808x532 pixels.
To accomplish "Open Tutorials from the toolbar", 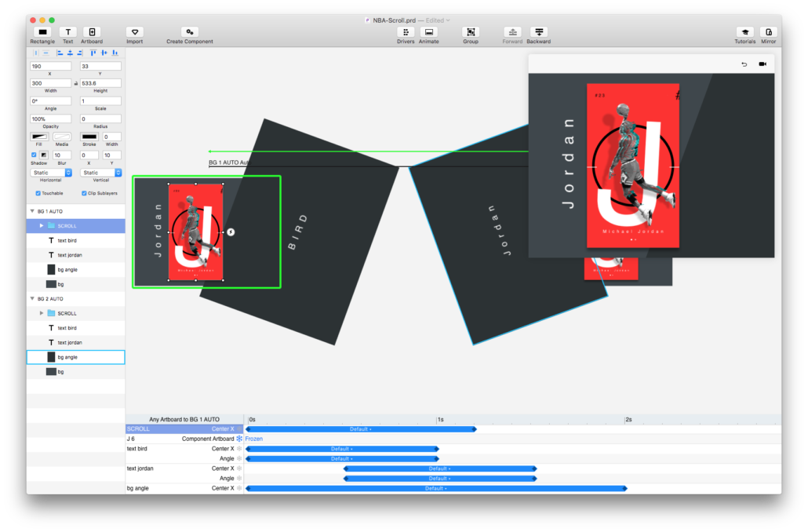I will tap(744, 32).
